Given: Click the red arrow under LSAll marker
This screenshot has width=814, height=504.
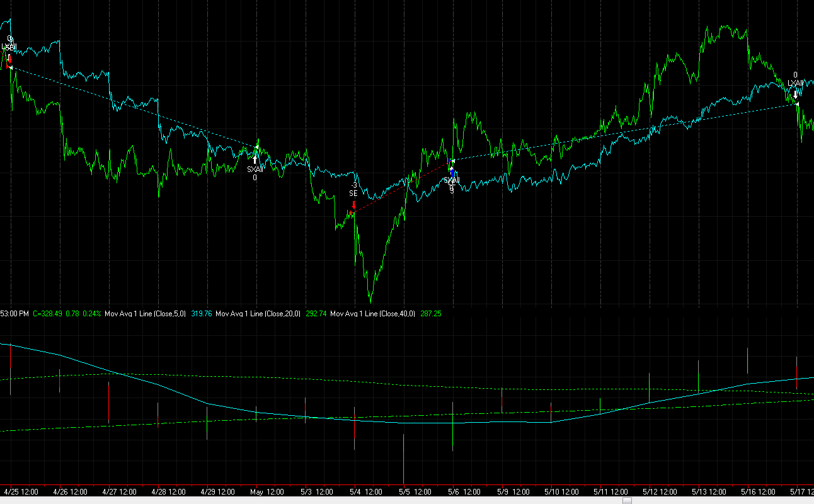Looking at the screenshot, I should point(9,60).
